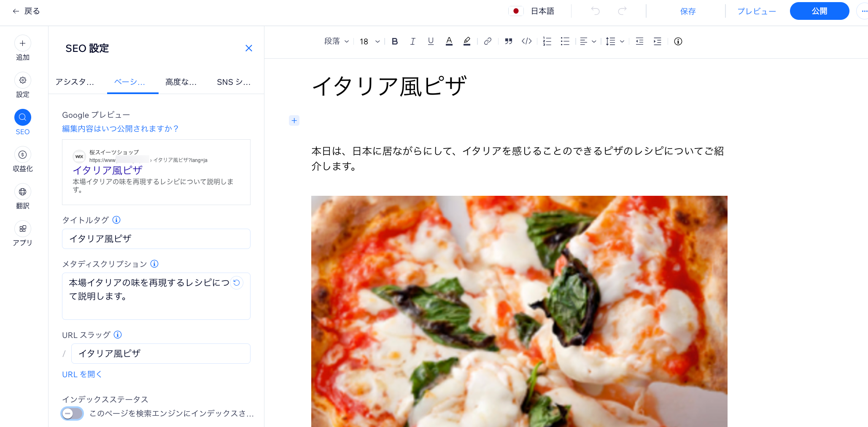Open the font size dropdown showing 18

pos(369,41)
